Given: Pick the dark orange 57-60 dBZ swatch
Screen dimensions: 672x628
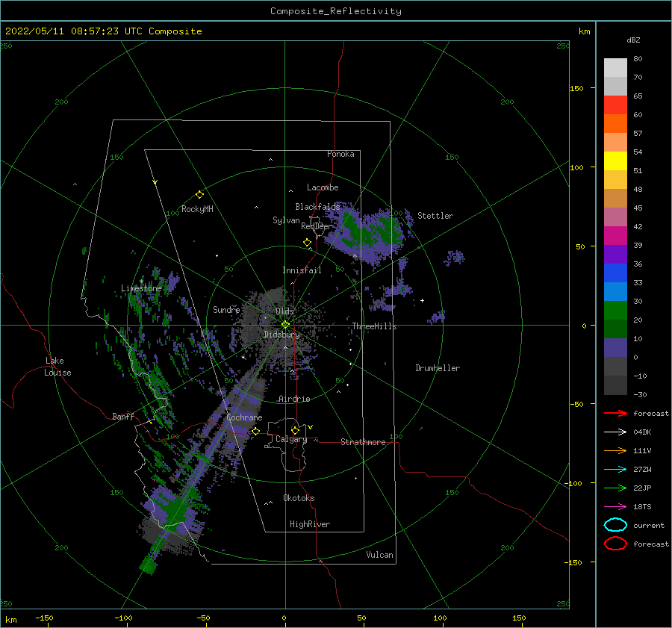Looking at the screenshot, I should 615,124.
